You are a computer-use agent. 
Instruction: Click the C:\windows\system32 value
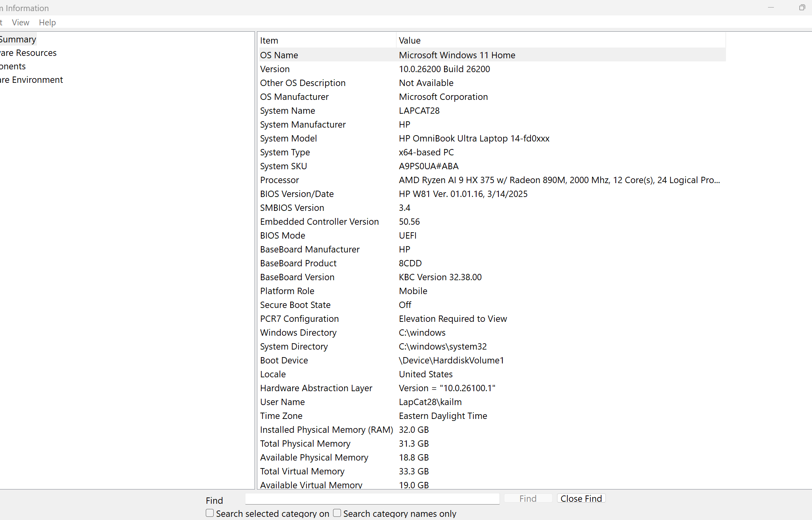tap(443, 346)
